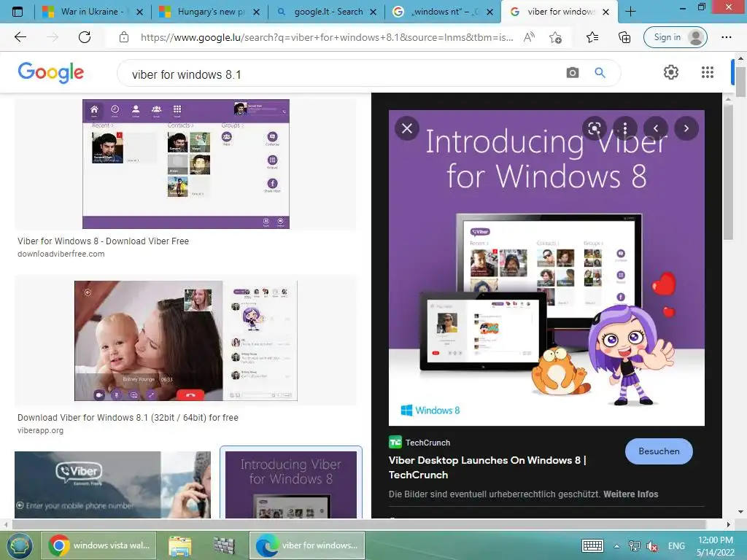747x560 pixels.
Task: Open the network status tray icon
Action: pyautogui.click(x=635, y=545)
